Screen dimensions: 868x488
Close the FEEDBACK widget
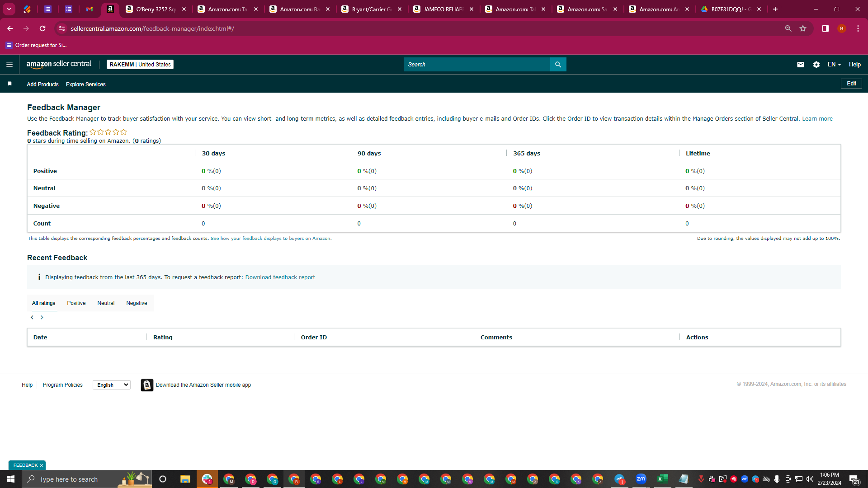42,465
